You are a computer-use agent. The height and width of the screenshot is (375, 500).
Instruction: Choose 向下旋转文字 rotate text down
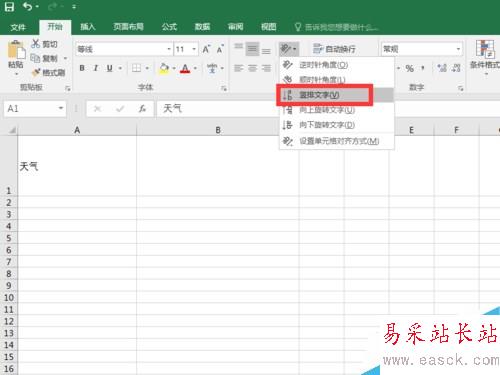[x=337, y=125]
